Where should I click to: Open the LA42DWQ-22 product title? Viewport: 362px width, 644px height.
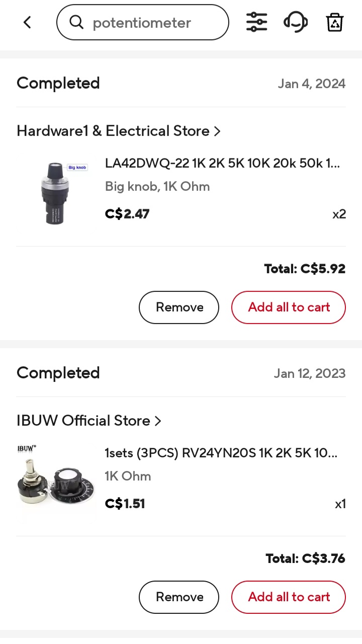coord(222,164)
